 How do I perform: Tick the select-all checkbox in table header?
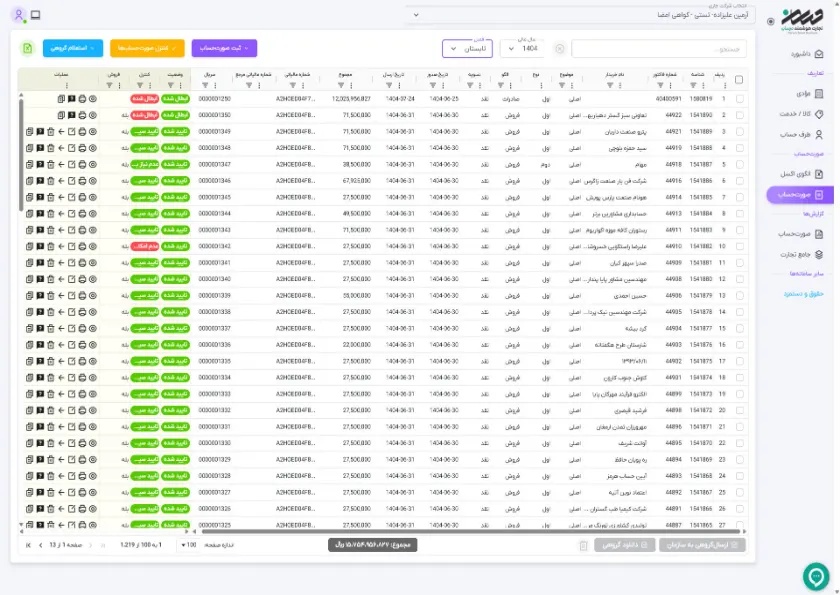(x=739, y=80)
